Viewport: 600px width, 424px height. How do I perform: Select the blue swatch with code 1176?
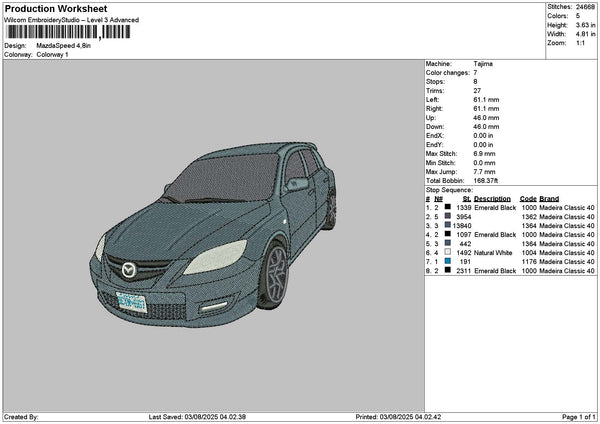coord(447,261)
